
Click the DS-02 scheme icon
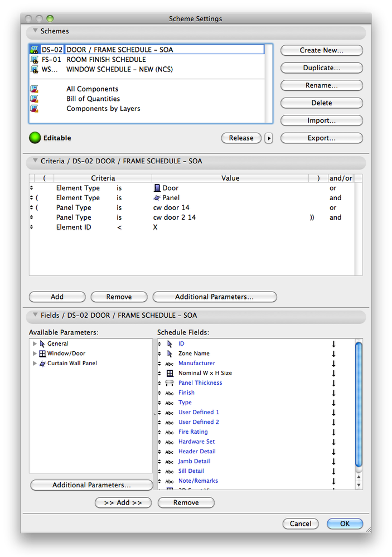(35, 50)
